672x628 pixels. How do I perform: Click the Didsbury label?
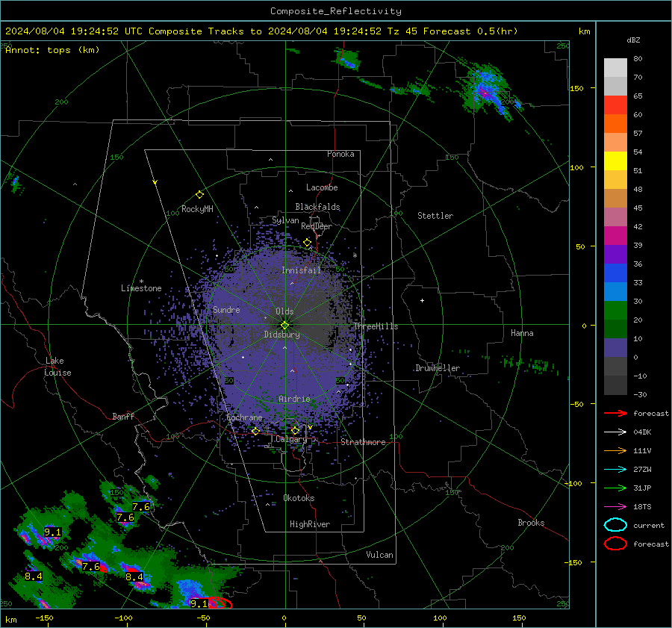(281, 335)
